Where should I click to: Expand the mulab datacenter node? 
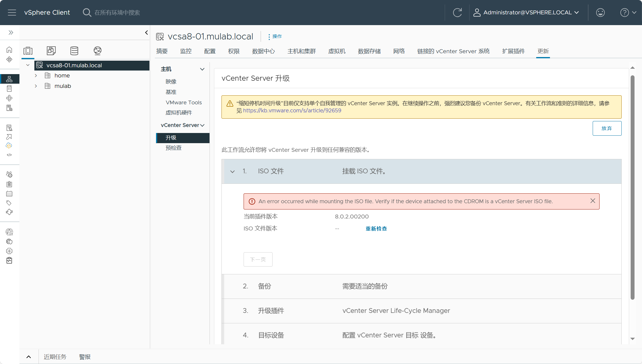click(36, 86)
